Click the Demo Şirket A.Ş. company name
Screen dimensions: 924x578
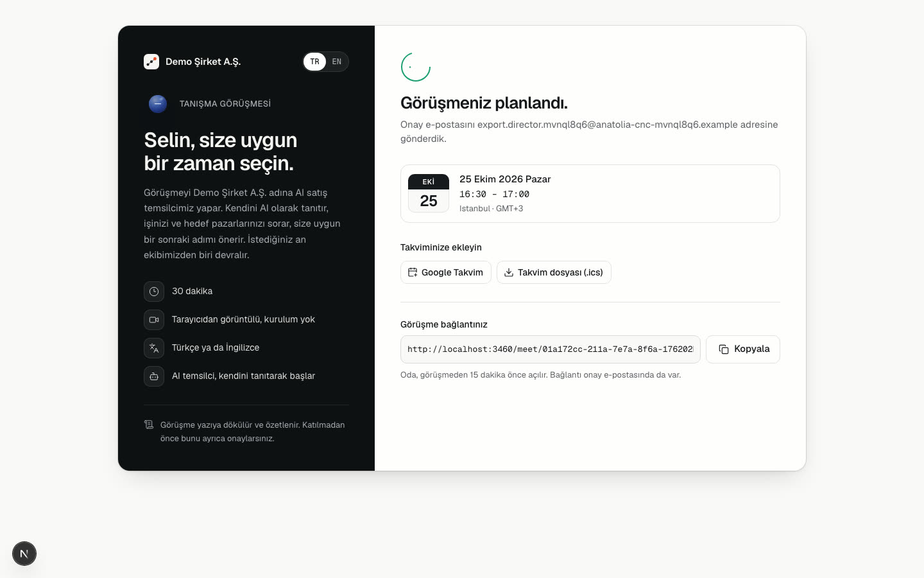click(203, 62)
